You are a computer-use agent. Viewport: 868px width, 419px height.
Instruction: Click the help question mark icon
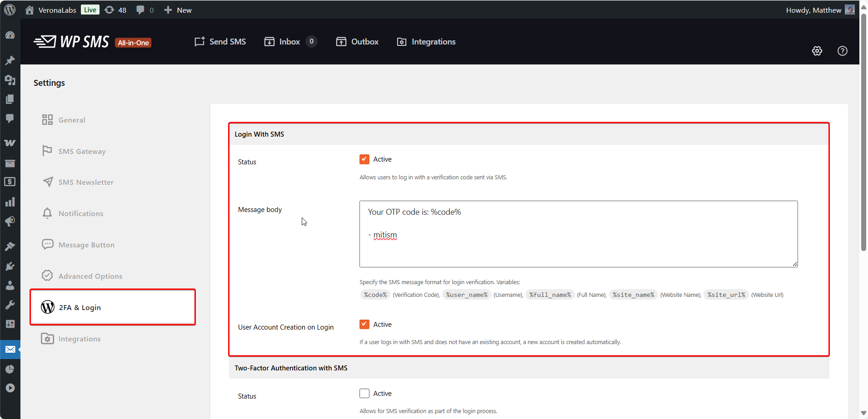click(842, 51)
